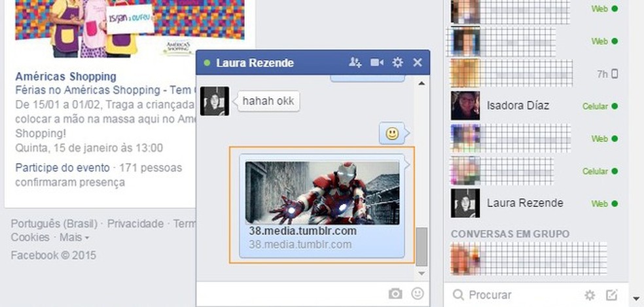
Task: Start a video call with Laura Rezende
Action: click(x=376, y=62)
